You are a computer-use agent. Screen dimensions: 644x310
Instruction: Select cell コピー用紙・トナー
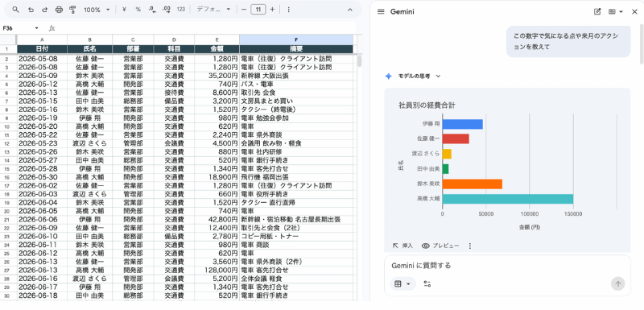pyautogui.click(x=296, y=237)
